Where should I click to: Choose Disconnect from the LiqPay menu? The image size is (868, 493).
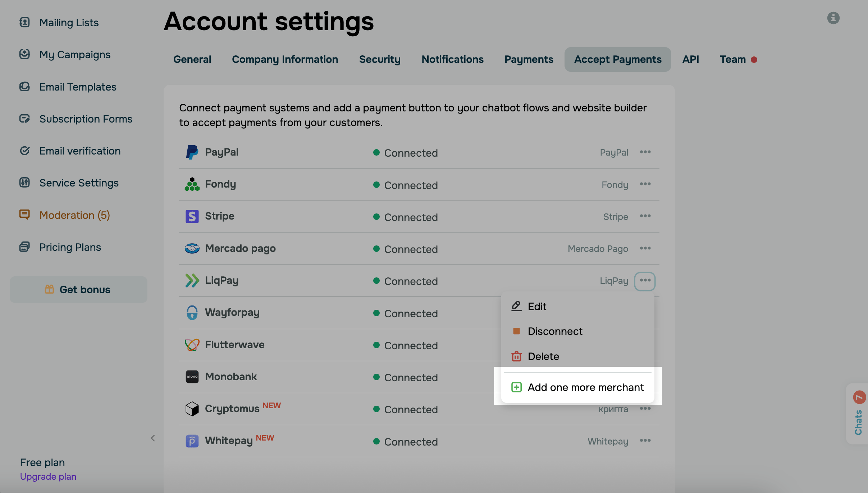[555, 331]
